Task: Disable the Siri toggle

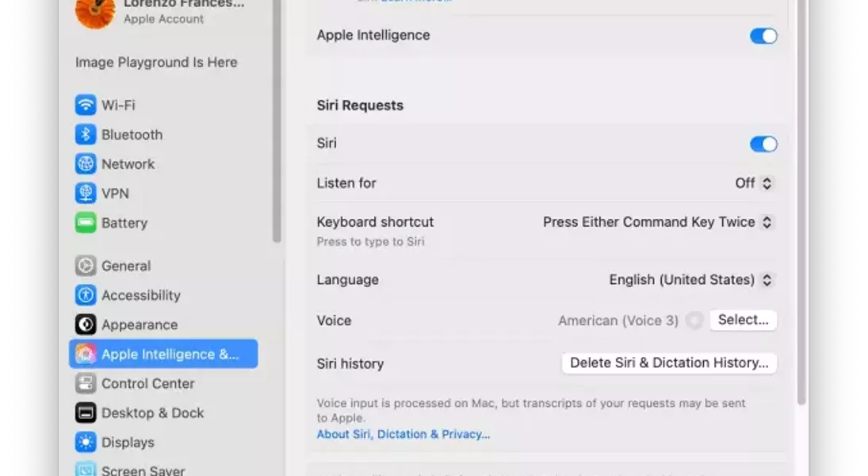Action: pyautogui.click(x=763, y=144)
